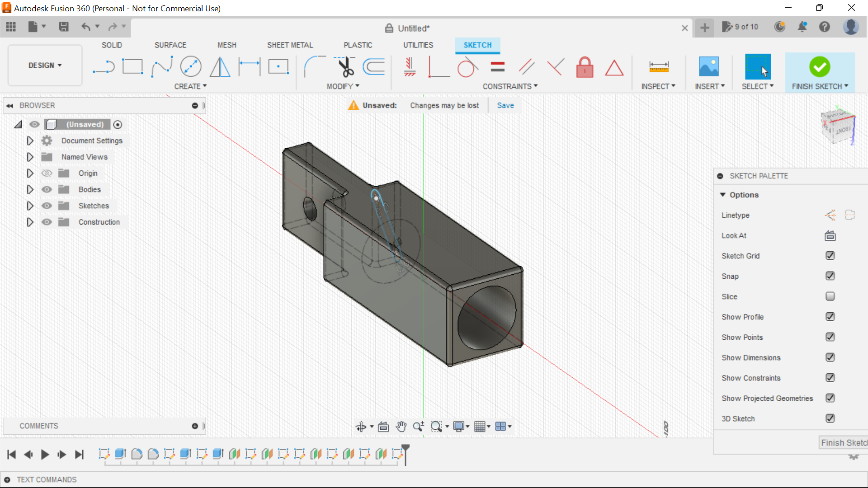Image resolution: width=868 pixels, height=488 pixels.
Task: Activate the Trim tool
Action: coord(345,66)
